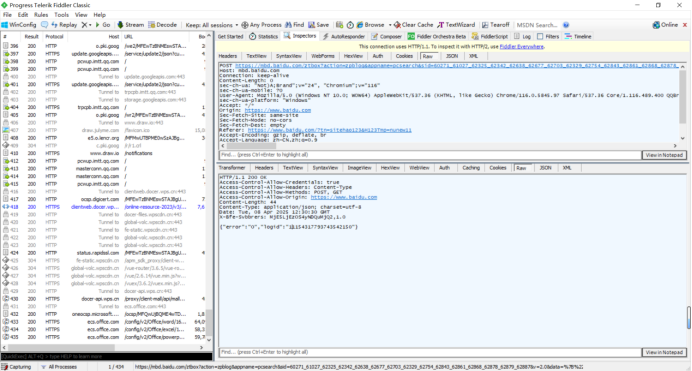This screenshot has width=692, height=371.
Task: Open the Keep: All sessions dropdown
Action: click(x=212, y=25)
